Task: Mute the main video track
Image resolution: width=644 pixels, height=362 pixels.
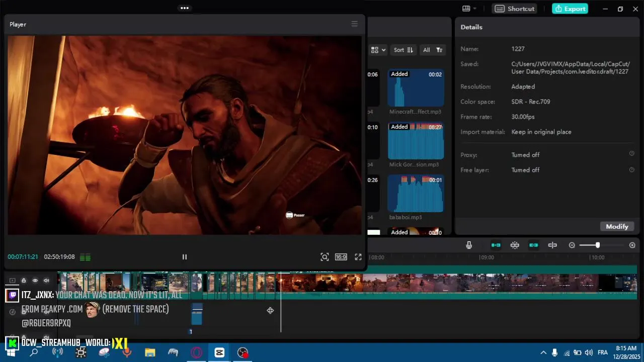Action: (x=46, y=281)
